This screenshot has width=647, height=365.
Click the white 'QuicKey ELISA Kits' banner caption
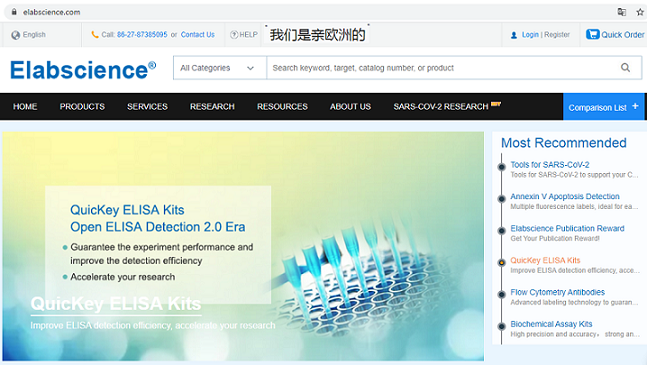coord(116,304)
